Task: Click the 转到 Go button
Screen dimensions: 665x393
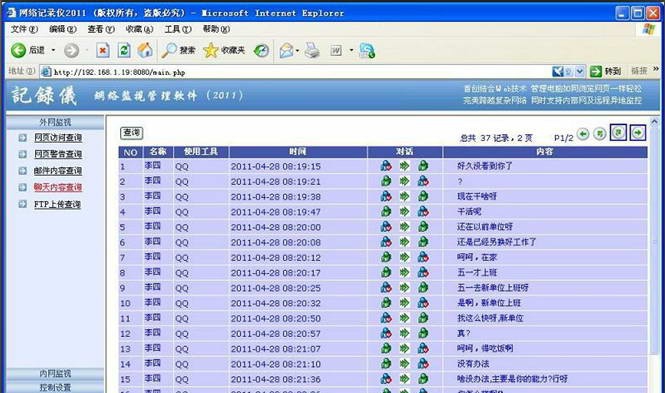Action: coord(606,71)
